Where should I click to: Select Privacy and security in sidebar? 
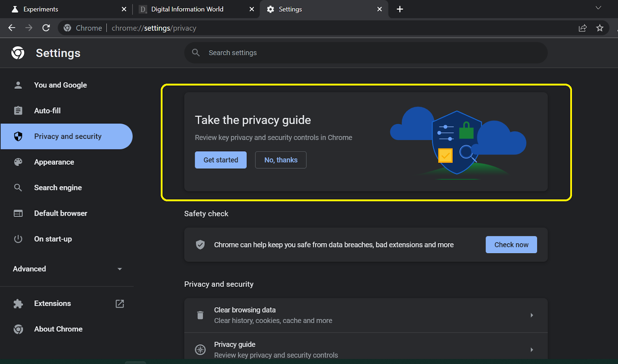[66, 136]
